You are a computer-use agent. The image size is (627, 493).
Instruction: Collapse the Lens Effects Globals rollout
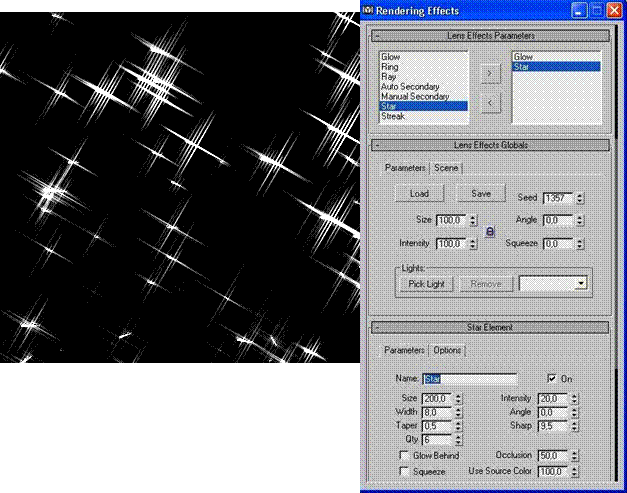tap(378, 145)
